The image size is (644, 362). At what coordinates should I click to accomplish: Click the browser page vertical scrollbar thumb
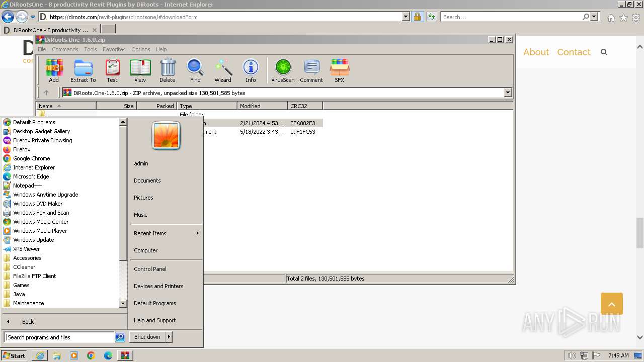click(640, 233)
